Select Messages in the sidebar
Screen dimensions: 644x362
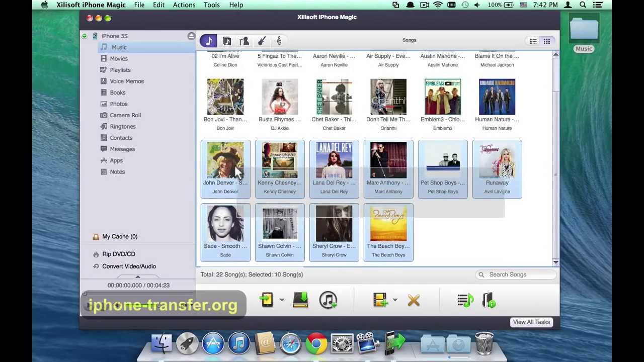(x=122, y=149)
